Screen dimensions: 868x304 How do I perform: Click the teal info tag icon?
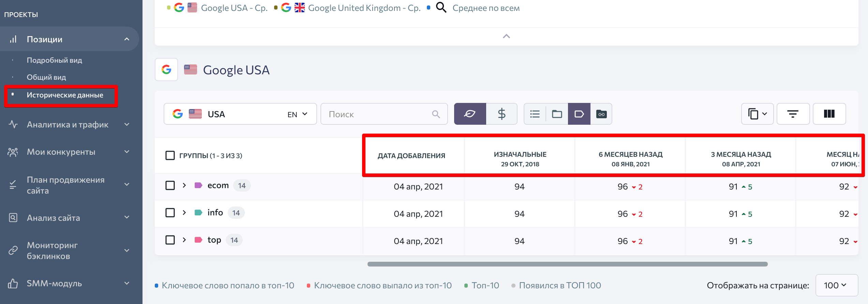(x=198, y=213)
